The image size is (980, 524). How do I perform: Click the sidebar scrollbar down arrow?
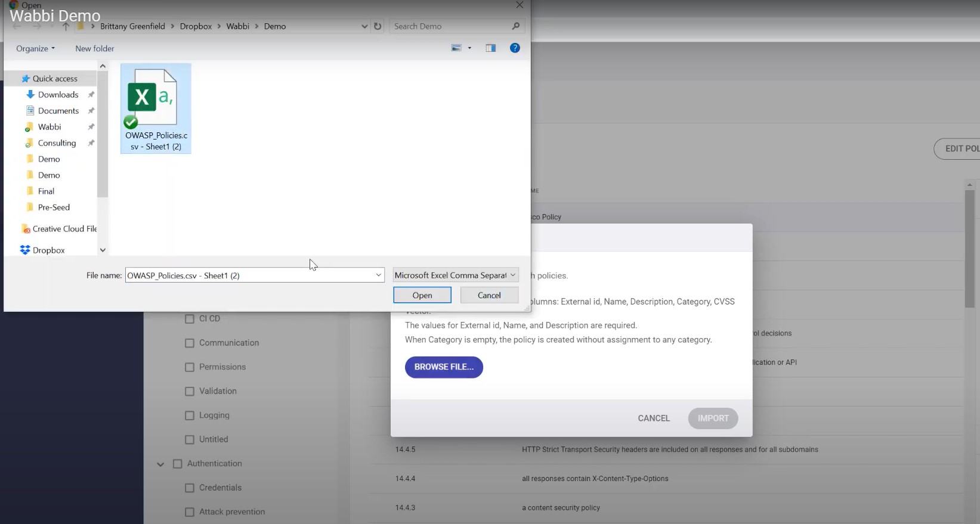click(103, 250)
